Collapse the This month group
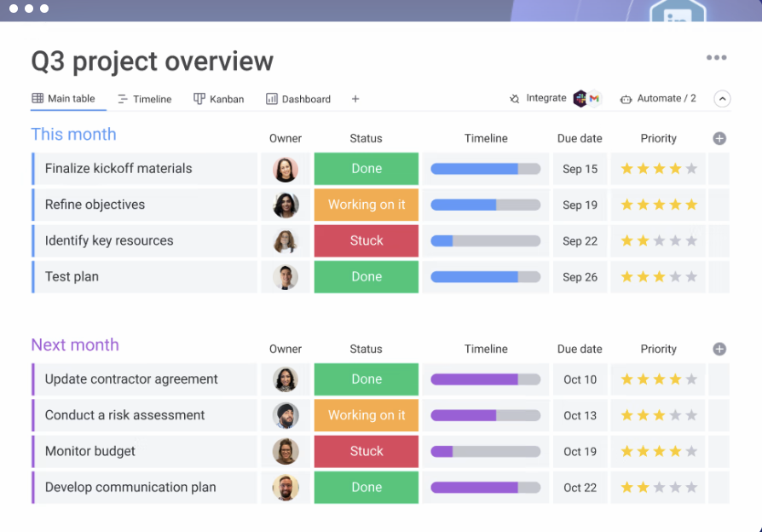The width and height of the screenshot is (762, 532). click(73, 135)
